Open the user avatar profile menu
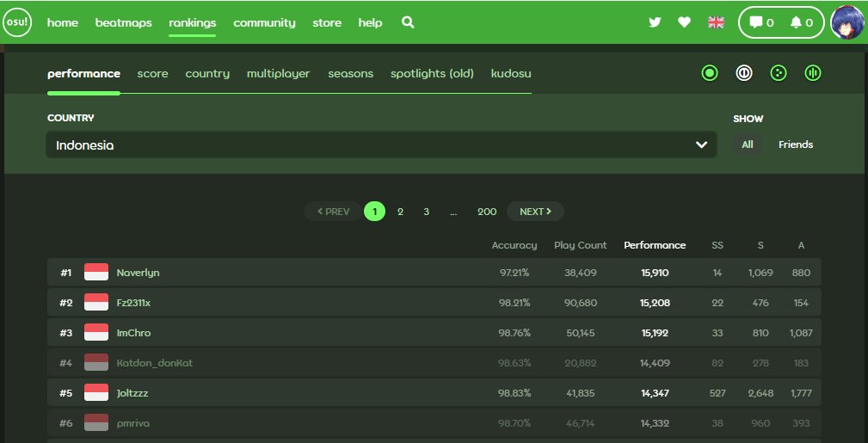 click(847, 22)
